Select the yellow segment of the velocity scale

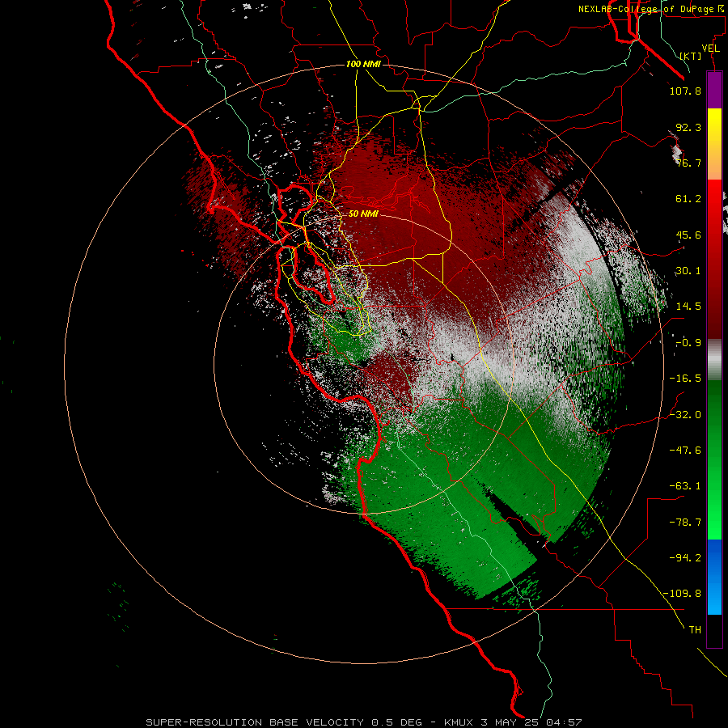[714, 126]
